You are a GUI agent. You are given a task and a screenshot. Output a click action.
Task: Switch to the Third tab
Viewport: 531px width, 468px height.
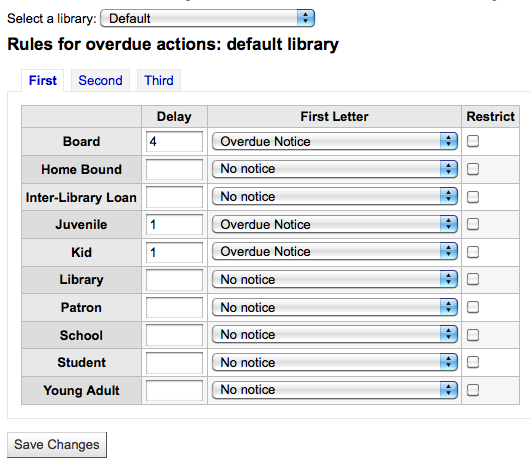[x=158, y=81]
